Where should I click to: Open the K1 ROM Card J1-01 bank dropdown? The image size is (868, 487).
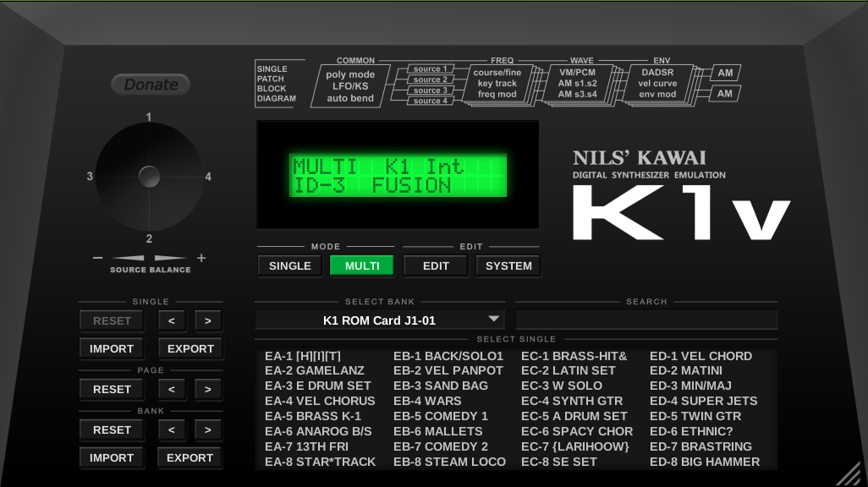[x=380, y=320]
